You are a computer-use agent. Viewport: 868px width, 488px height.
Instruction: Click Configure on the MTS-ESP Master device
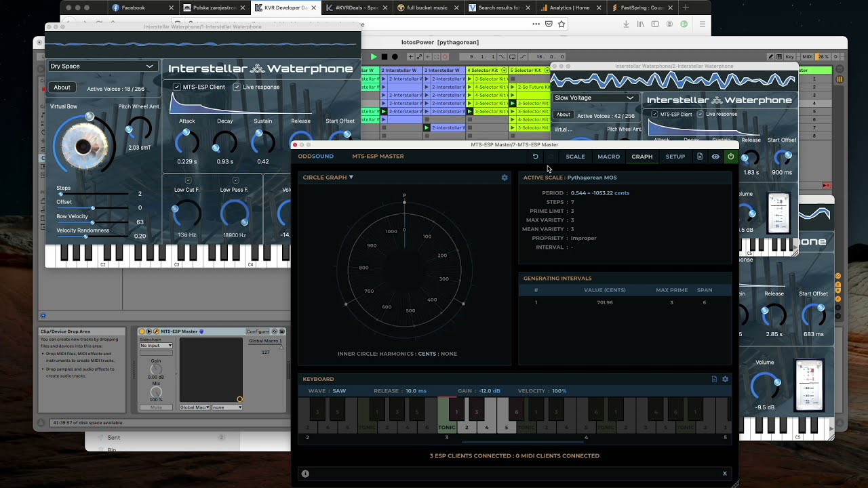click(258, 331)
